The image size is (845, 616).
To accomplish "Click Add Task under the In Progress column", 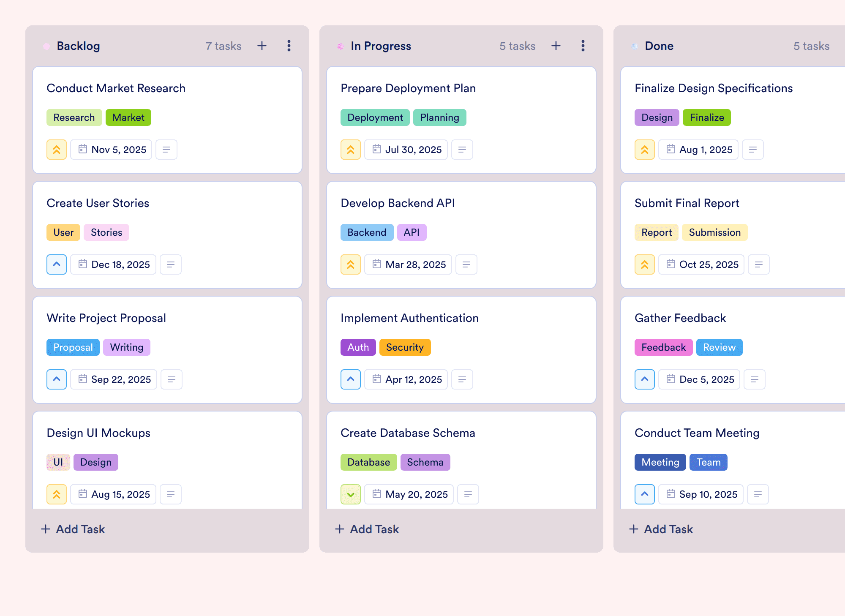I will pos(367,529).
